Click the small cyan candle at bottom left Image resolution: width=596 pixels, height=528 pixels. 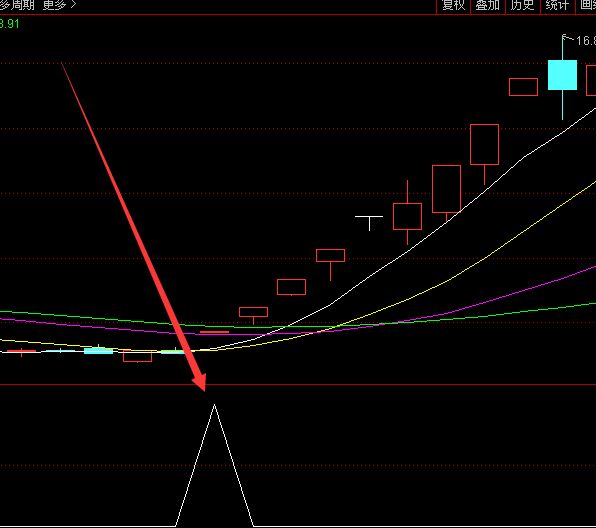(98, 350)
